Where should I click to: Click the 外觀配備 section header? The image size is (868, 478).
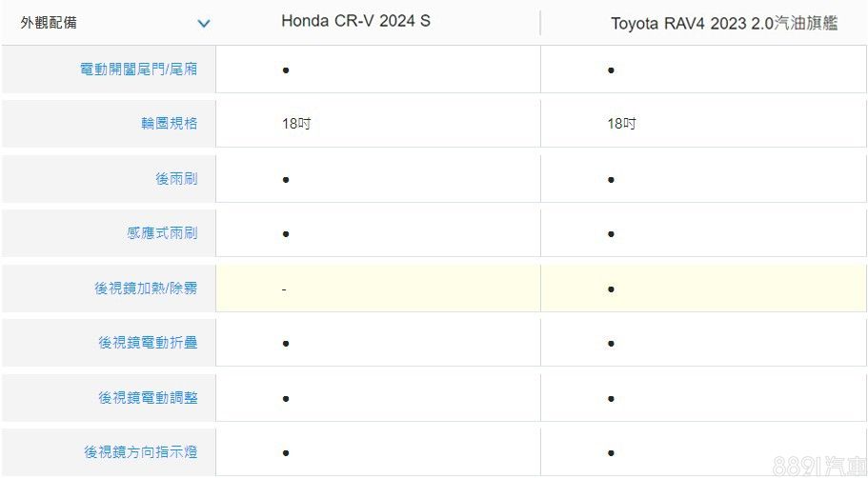(x=49, y=23)
